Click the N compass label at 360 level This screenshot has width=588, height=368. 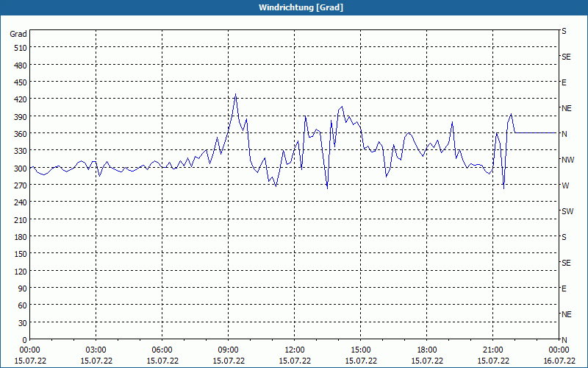(x=564, y=134)
